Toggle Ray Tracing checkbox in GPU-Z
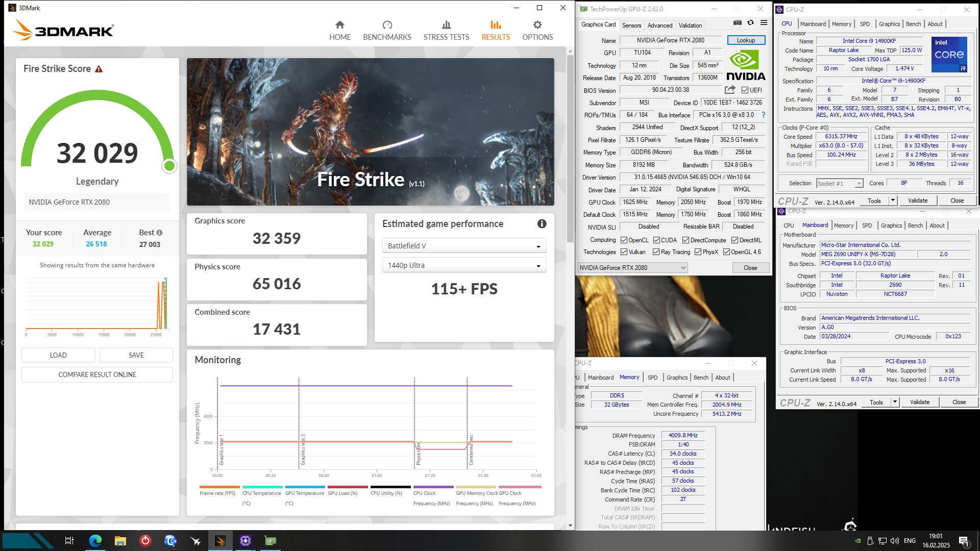This screenshot has height=551, width=980. [x=656, y=252]
